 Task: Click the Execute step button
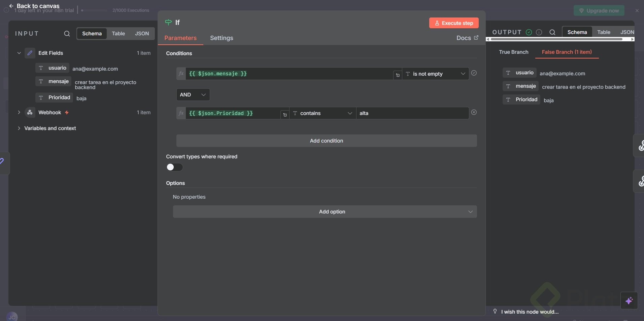pos(454,23)
